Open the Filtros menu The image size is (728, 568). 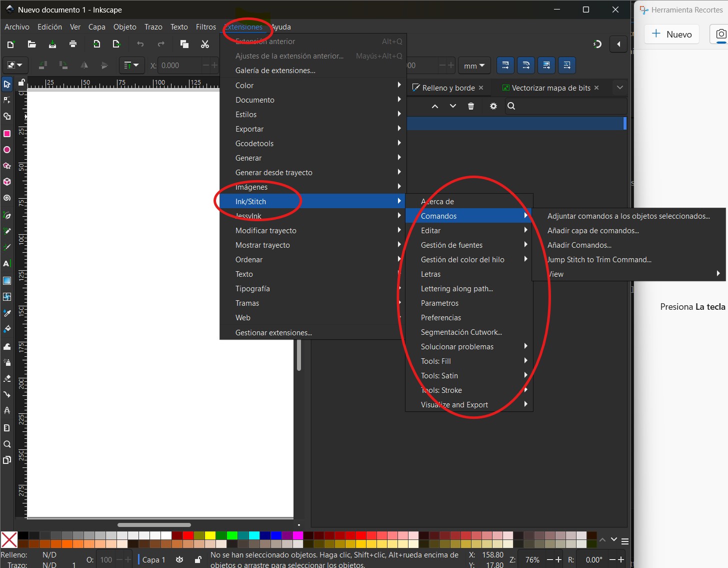pyautogui.click(x=206, y=27)
